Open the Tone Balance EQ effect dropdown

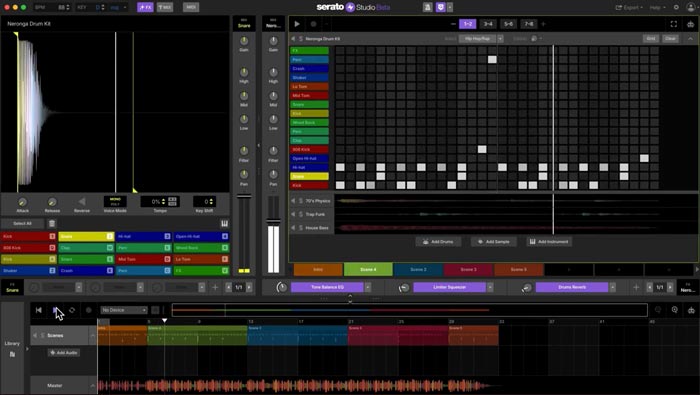pyautogui.click(x=367, y=287)
